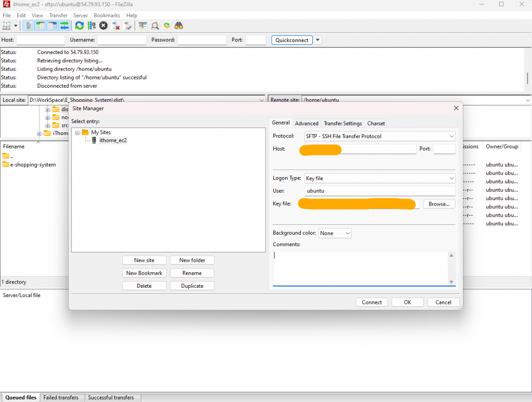Disconnect from the visible server icon
This screenshot has height=402, width=532.
[x=116, y=26]
